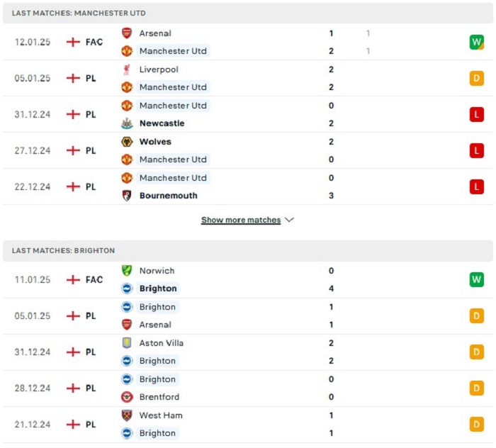The image size is (496, 448).
Task: Open Brighton team in Norwich FA Cup match
Action: click(x=158, y=289)
